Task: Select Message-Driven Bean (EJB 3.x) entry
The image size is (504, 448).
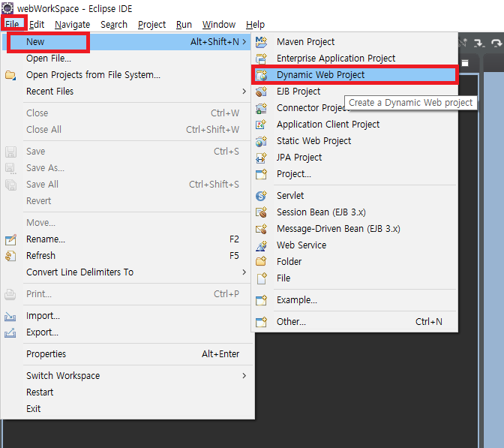Action: coord(355,229)
